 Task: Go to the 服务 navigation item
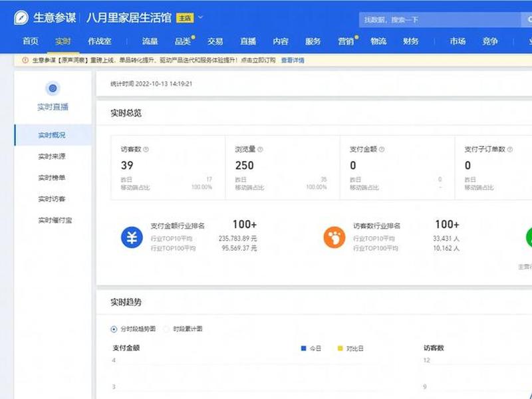tap(313, 41)
